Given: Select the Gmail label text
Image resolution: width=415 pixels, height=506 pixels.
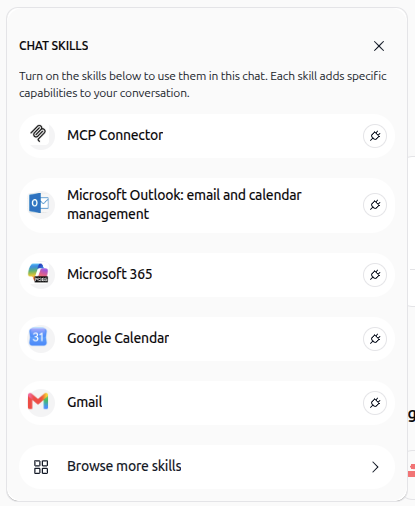Looking at the screenshot, I should click(85, 402).
